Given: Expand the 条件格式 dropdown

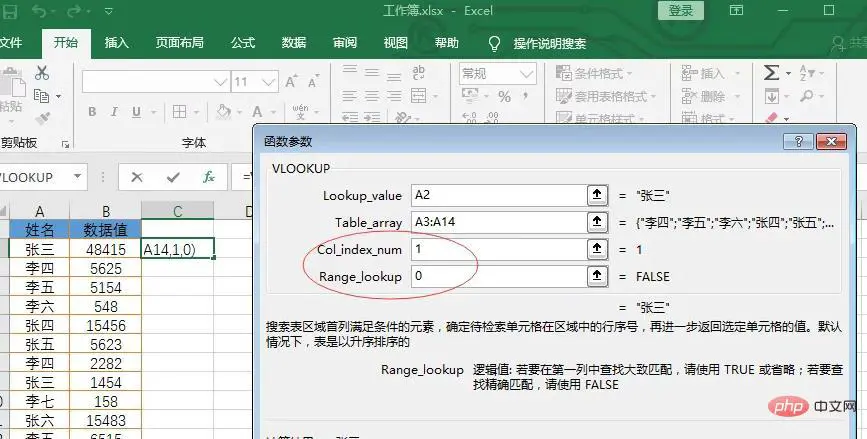Looking at the screenshot, I should point(629,73).
